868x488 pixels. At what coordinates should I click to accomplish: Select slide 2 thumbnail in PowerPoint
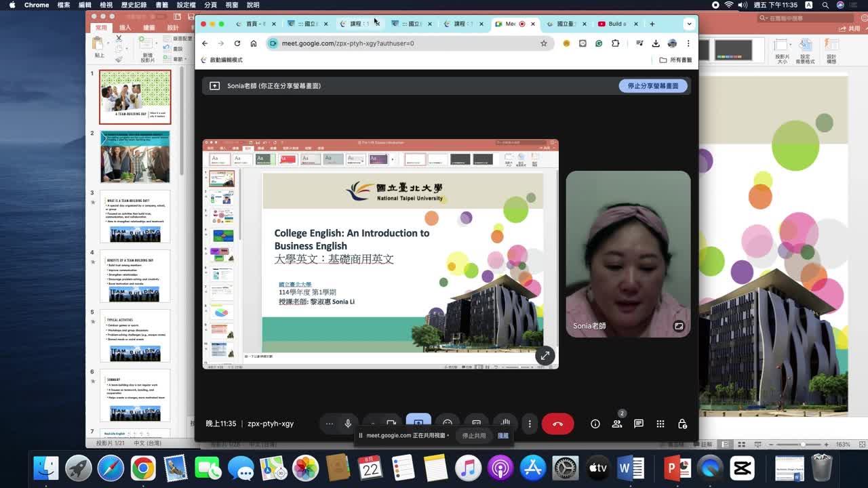pos(135,157)
